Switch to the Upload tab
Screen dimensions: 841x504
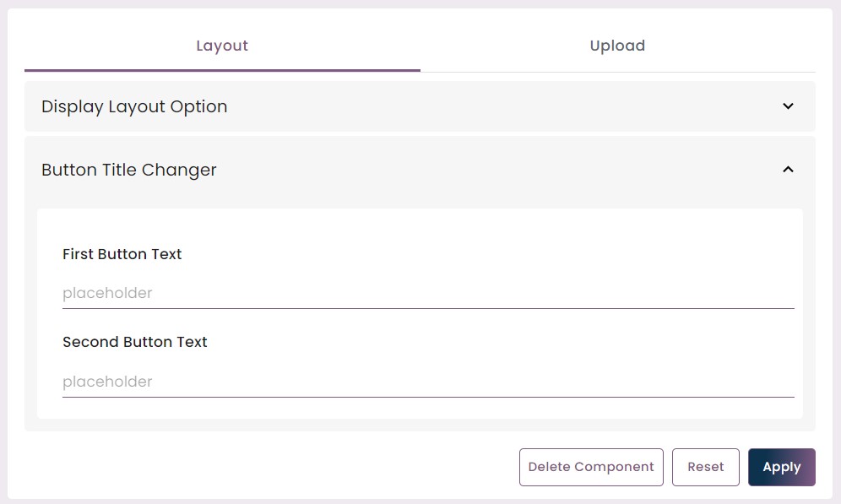click(618, 46)
